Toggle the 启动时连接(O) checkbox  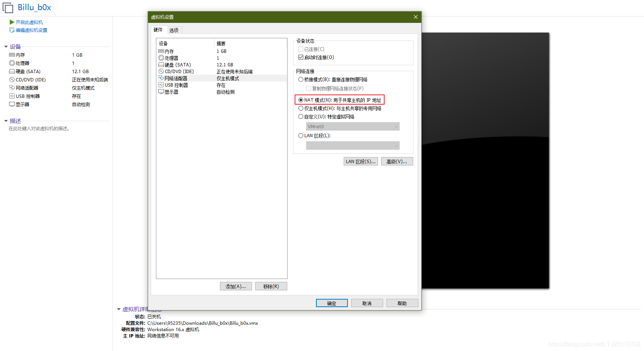[301, 57]
